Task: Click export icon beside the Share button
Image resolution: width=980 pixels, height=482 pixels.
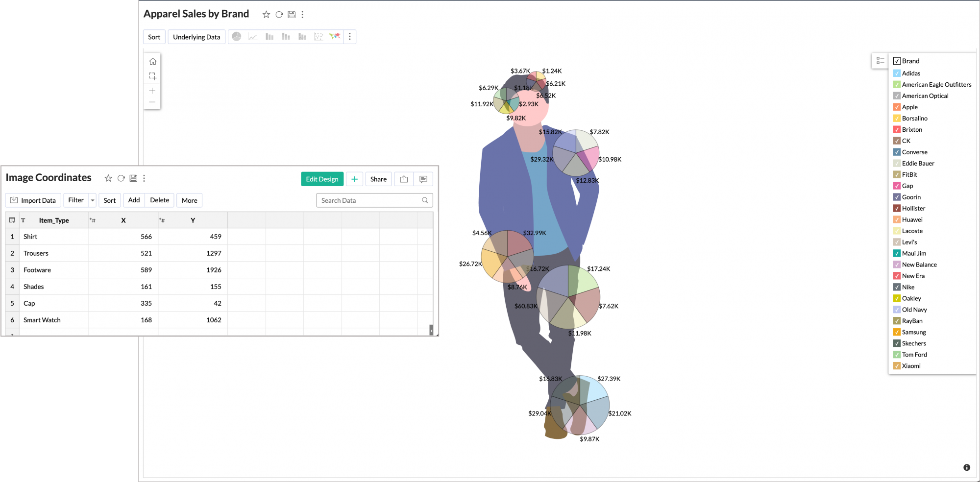Action: point(404,179)
